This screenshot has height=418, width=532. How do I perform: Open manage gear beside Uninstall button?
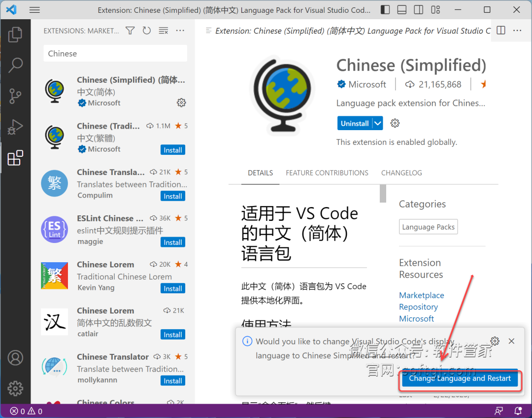point(395,123)
